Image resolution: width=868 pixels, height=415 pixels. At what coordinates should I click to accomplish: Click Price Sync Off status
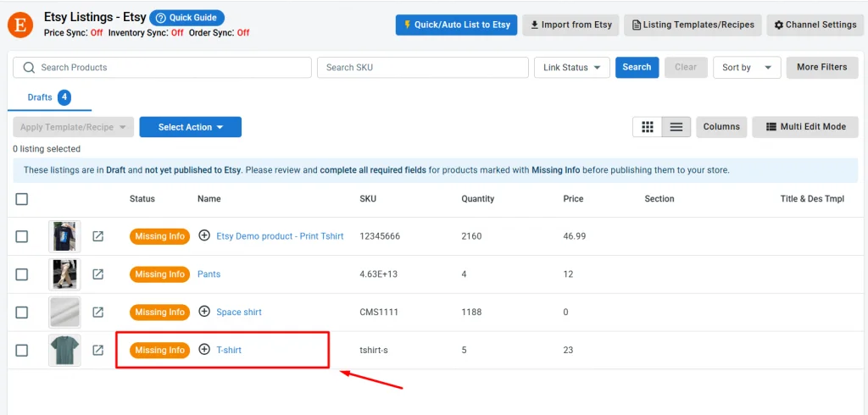(x=97, y=33)
